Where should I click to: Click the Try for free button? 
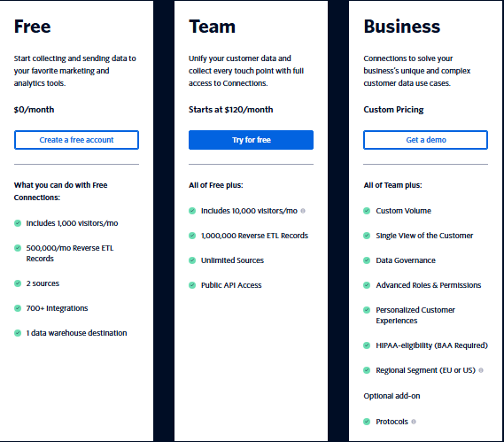(251, 140)
